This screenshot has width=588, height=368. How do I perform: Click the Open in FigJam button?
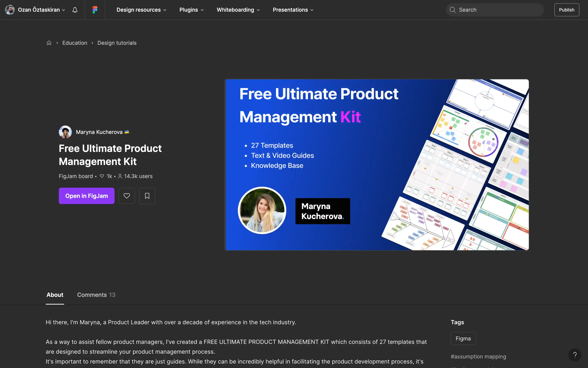(87, 196)
